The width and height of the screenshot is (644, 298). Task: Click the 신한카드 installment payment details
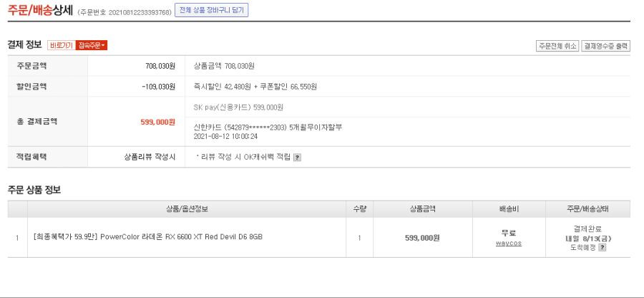268,132
